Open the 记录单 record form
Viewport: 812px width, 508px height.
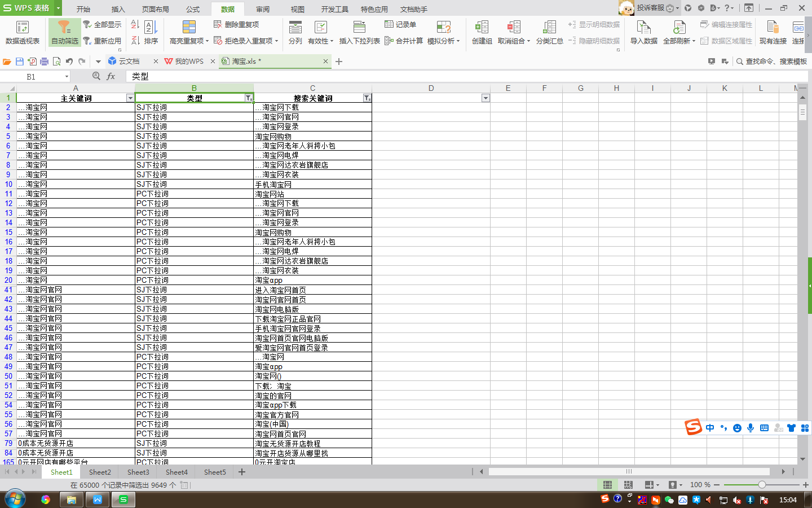[400, 24]
